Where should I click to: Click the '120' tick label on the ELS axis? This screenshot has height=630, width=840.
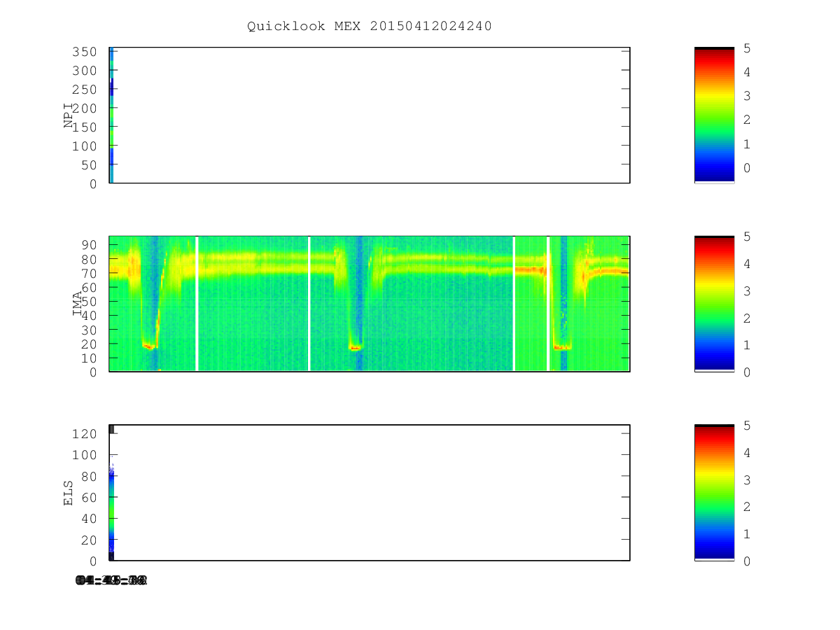pyautogui.click(x=85, y=434)
